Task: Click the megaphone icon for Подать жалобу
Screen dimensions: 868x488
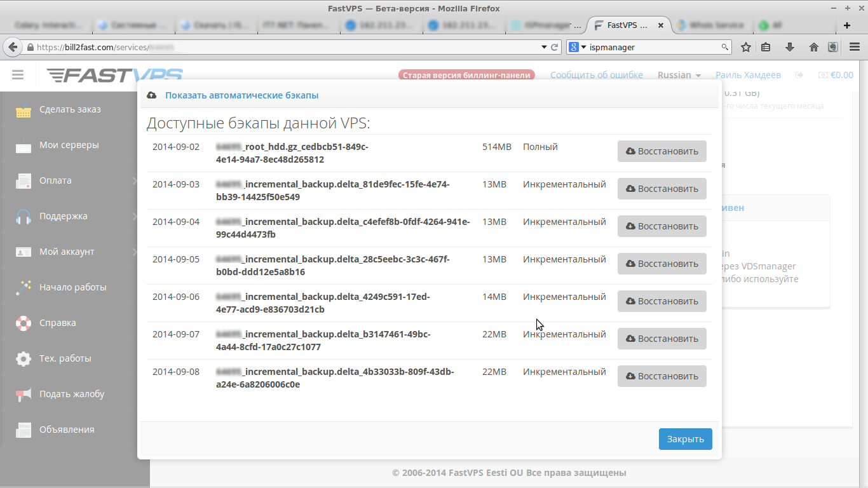Action: pos(24,393)
